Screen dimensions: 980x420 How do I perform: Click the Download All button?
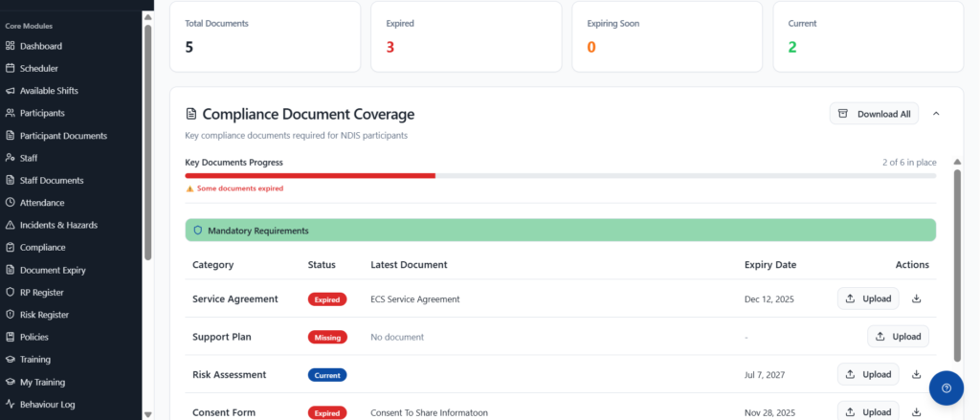(875, 114)
